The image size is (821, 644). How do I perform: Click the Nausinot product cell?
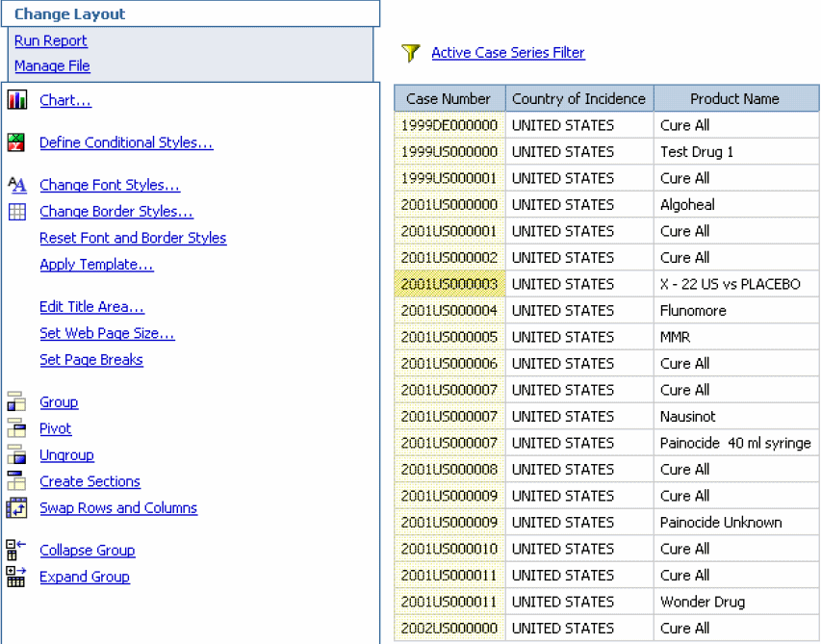[736, 416]
